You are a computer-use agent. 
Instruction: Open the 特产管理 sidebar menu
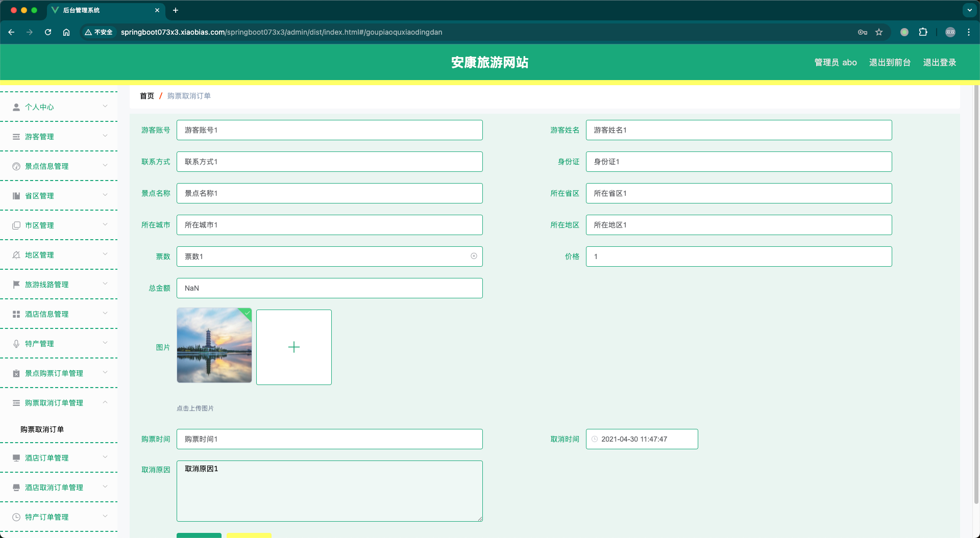point(59,344)
